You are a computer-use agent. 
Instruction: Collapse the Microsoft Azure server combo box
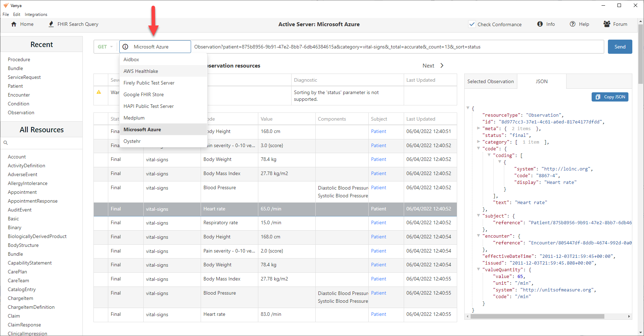tap(155, 47)
